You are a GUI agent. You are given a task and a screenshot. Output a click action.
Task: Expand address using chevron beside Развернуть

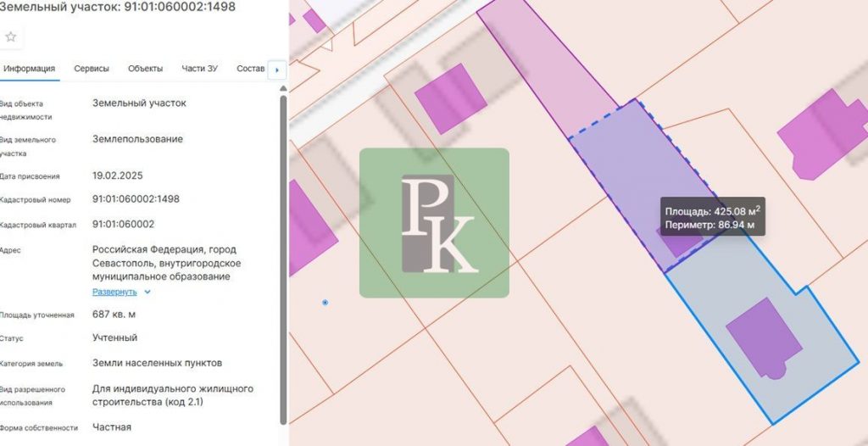147,292
